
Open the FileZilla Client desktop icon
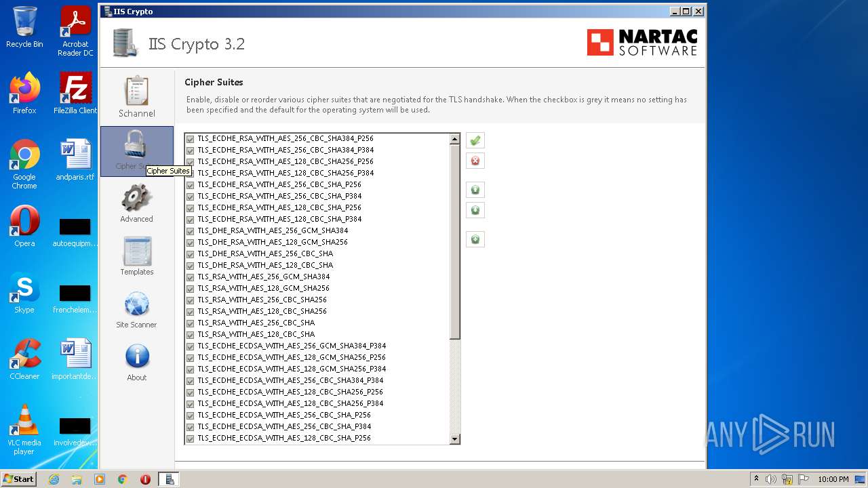[75, 94]
